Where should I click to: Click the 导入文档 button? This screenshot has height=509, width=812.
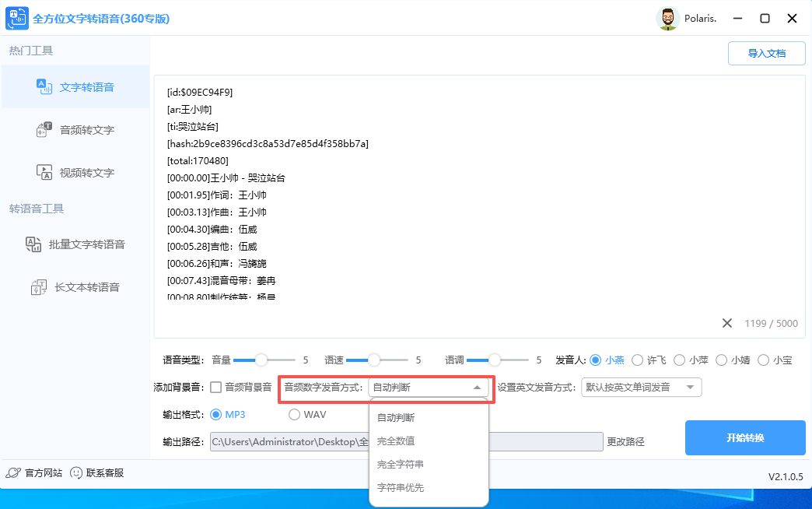click(x=766, y=53)
